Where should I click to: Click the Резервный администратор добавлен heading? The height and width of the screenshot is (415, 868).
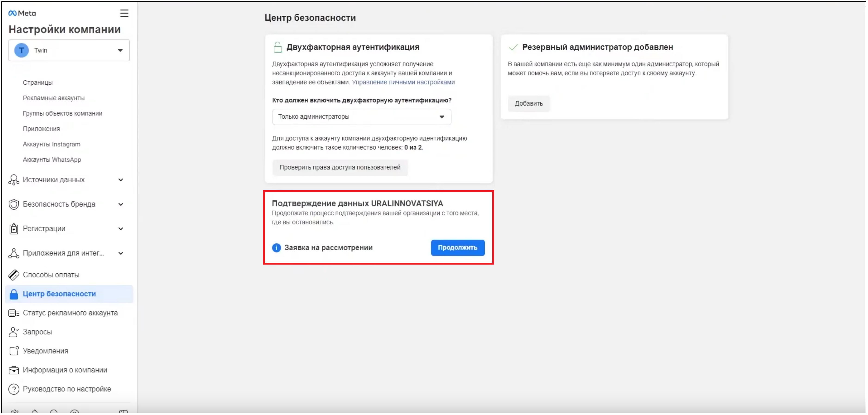[597, 47]
